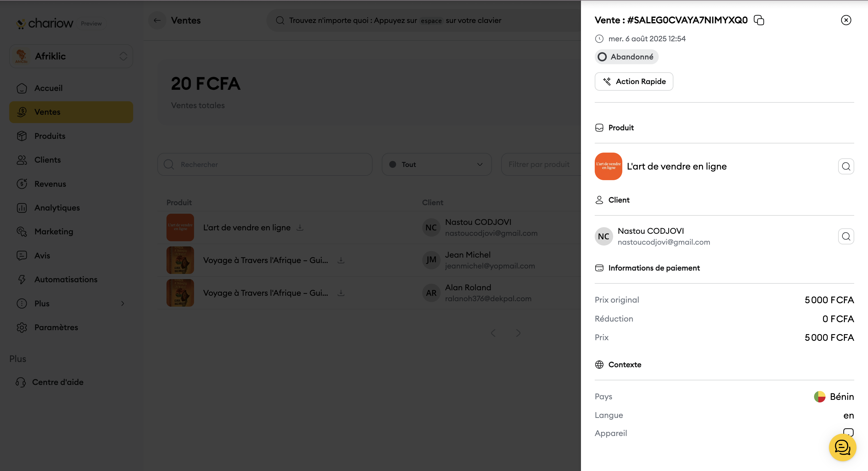Open the Action Rapide menu
This screenshot has width=868, height=471.
(x=634, y=81)
